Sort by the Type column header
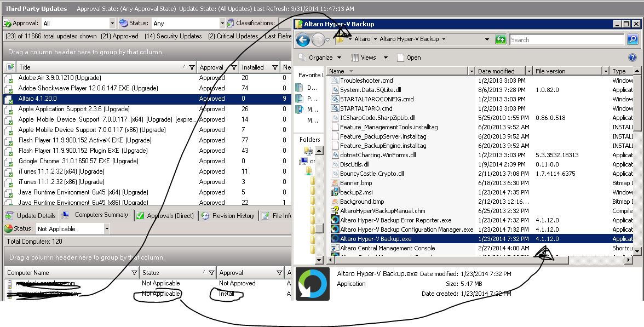Screen dimensions: 644x327 pos(621,71)
